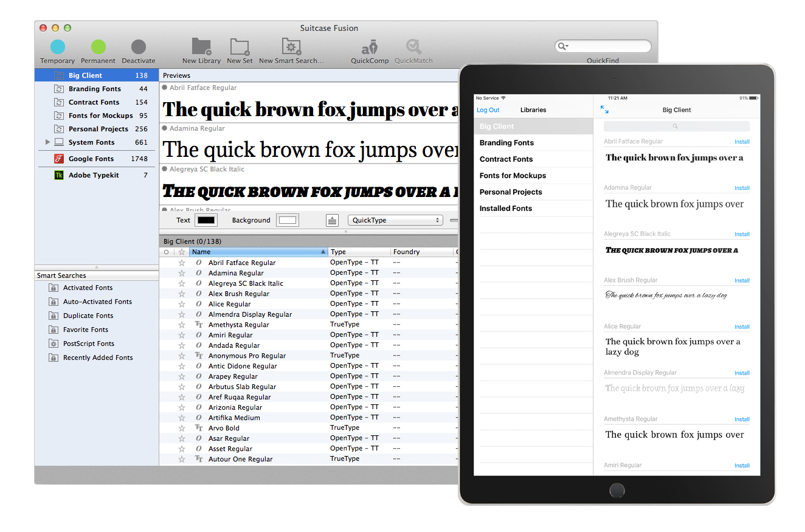Click the QuickMatch toolbar icon

pos(413,47)
